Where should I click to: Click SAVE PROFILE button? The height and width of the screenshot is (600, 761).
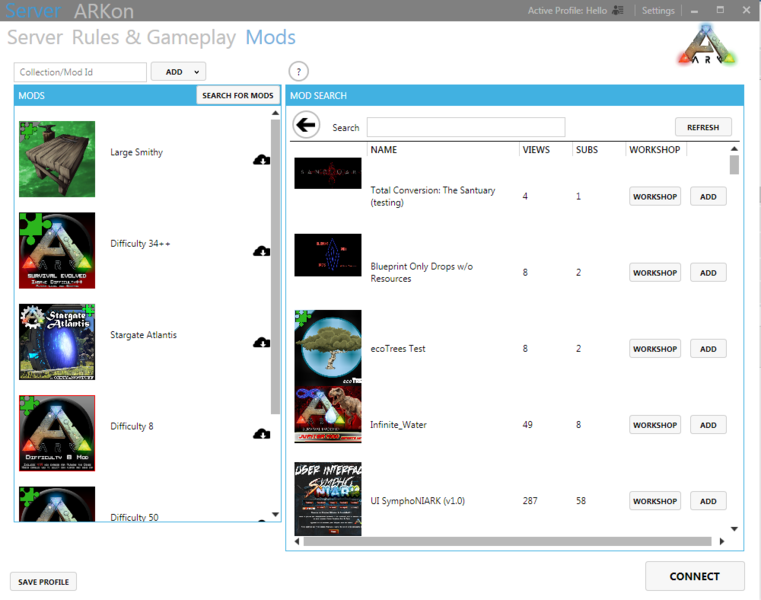(43, 582)
